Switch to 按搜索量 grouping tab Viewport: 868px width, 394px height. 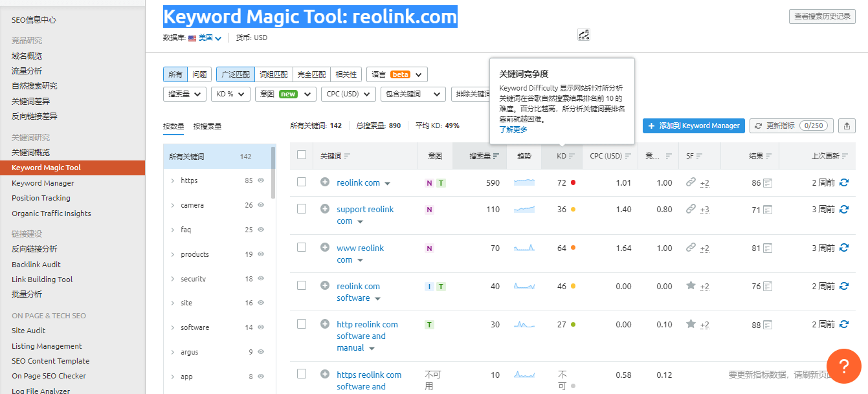207,127
